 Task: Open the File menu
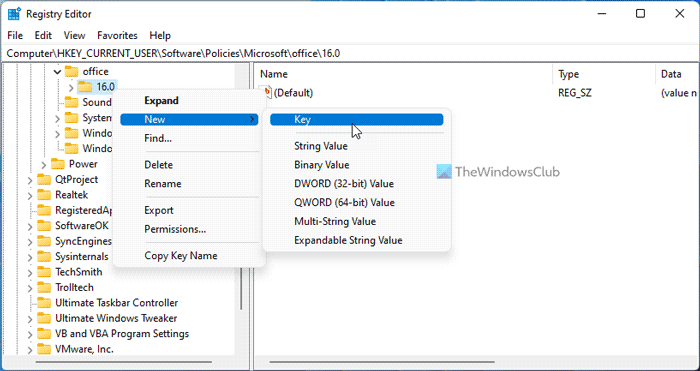click(x=15, y=35)
